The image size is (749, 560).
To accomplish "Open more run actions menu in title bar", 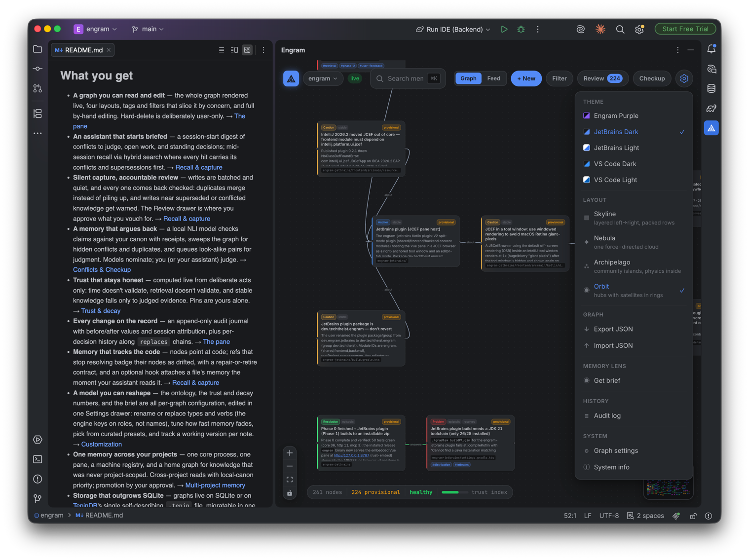I will (538, 29).
